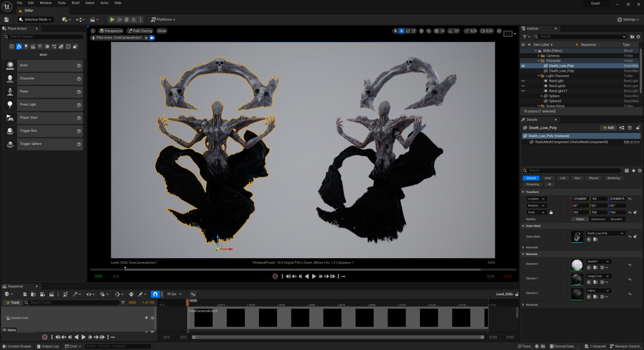Screen dimensions: 644x350
Task: Collapse the Light Character folder
Action: point(539,76)
